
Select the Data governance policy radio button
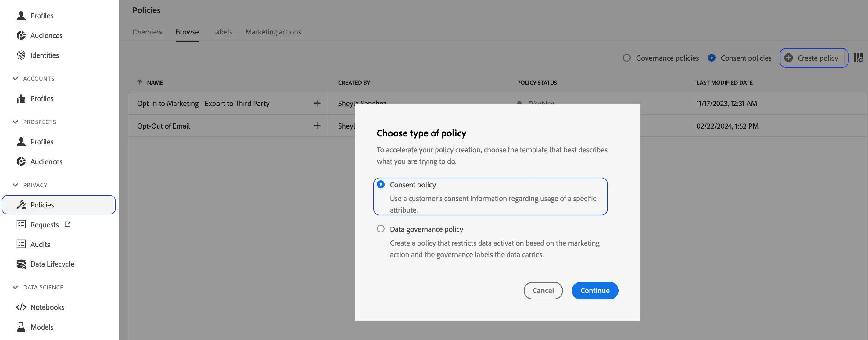click(x=381, y=229)
